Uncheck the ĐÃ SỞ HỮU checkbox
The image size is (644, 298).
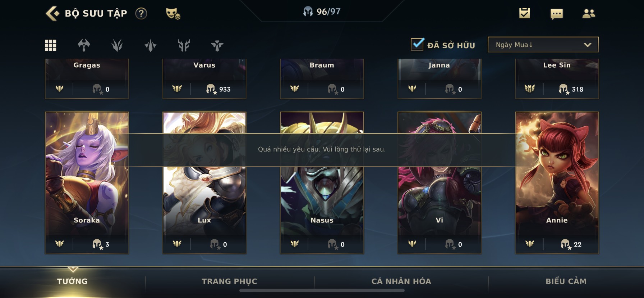[417, 44]
